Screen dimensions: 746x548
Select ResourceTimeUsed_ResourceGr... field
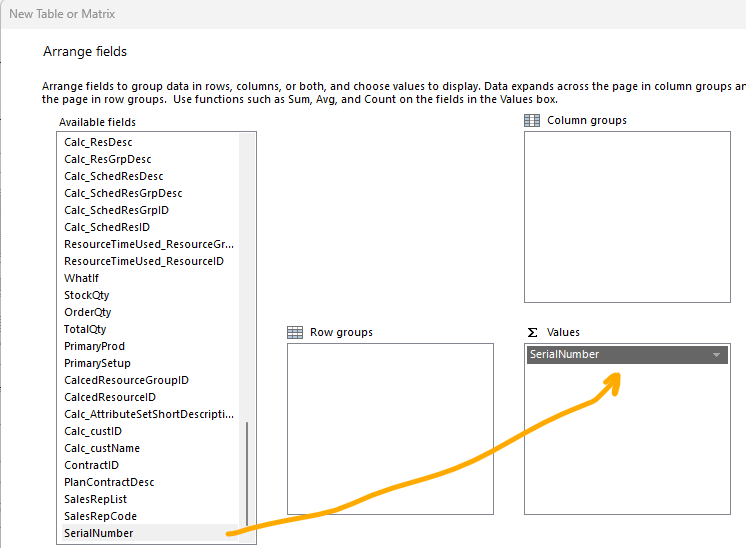click(x=149, y=245)
